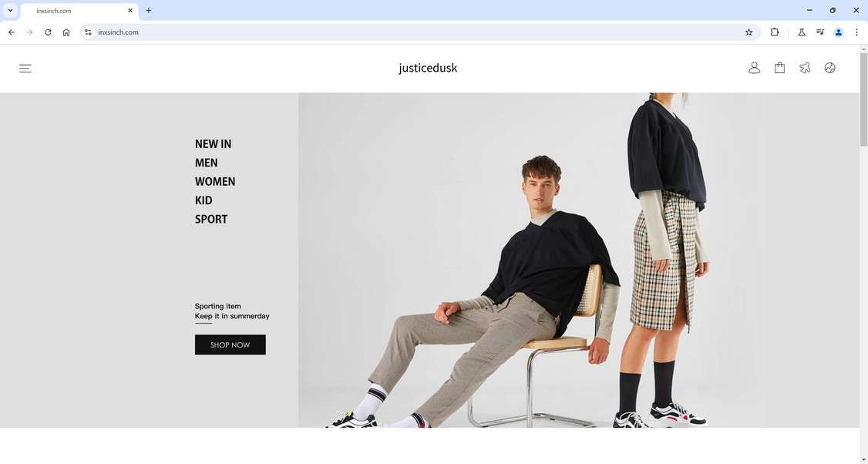Click the globe region icon

pos(829,68)
